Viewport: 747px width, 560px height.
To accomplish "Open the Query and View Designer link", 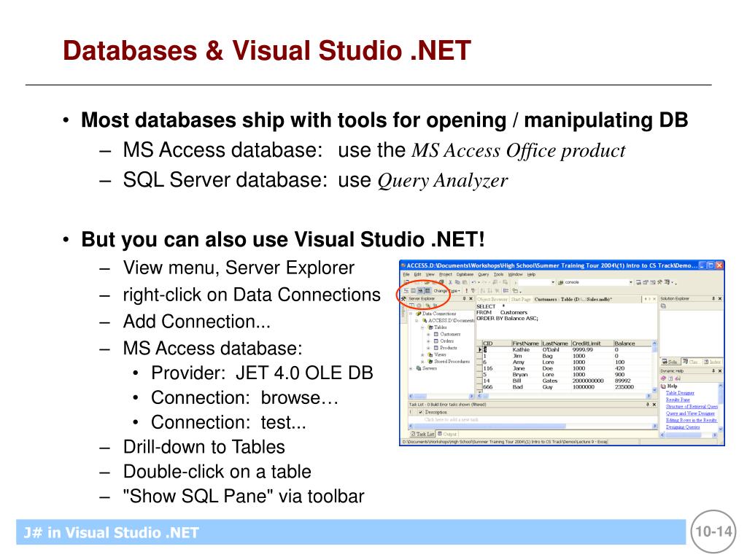I will (690, 413).
